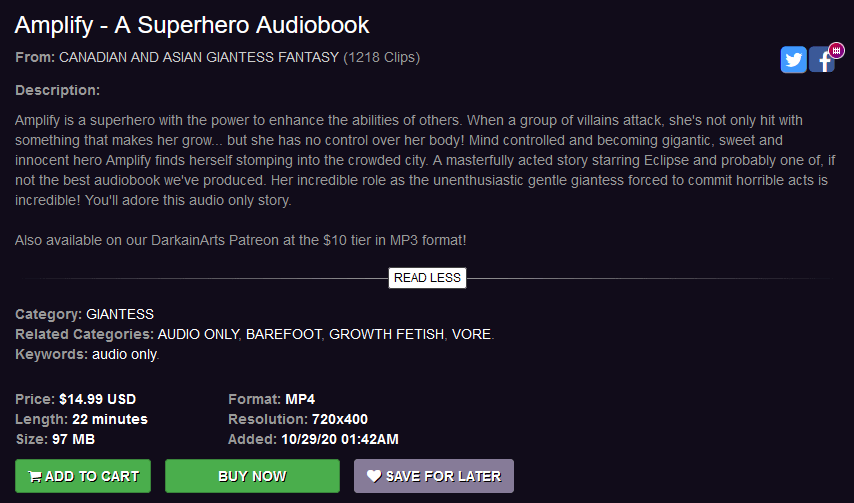The width and height of the screenshot is (854, 503).
Task: Share the clip on Twitter
Action: click(794, 60)
